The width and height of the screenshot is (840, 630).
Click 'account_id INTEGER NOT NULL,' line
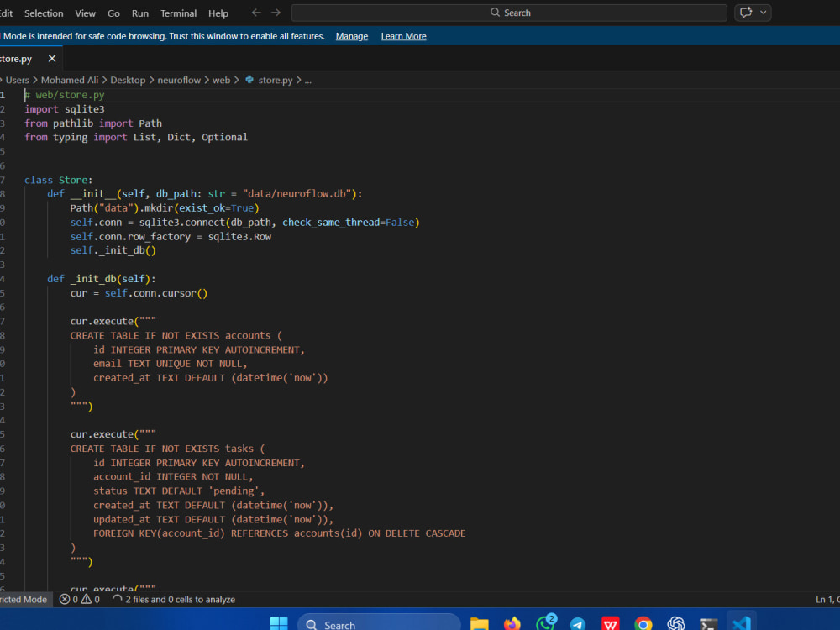173,477
